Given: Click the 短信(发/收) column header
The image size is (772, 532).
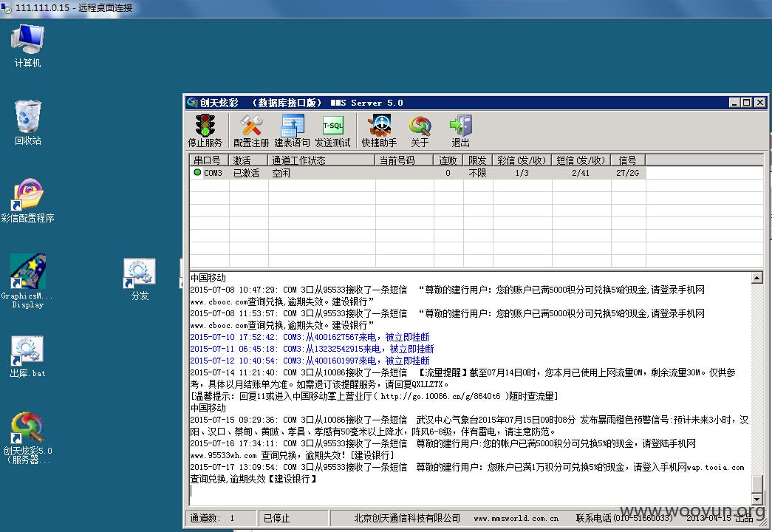Looking at the screenshot, I should click(x=581, y=160).
